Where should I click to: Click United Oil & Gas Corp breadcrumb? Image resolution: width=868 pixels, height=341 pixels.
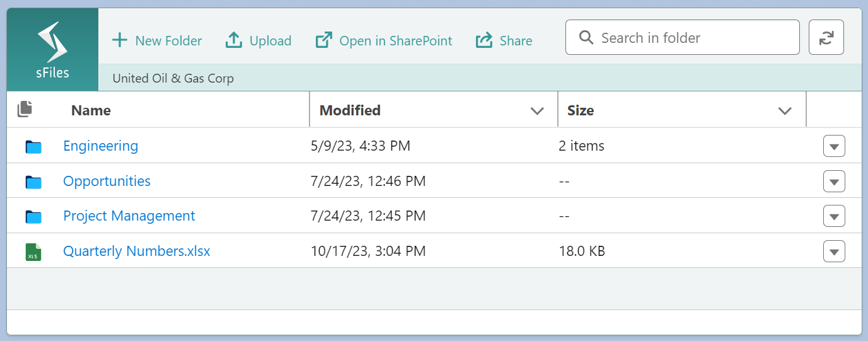(173, 79)
